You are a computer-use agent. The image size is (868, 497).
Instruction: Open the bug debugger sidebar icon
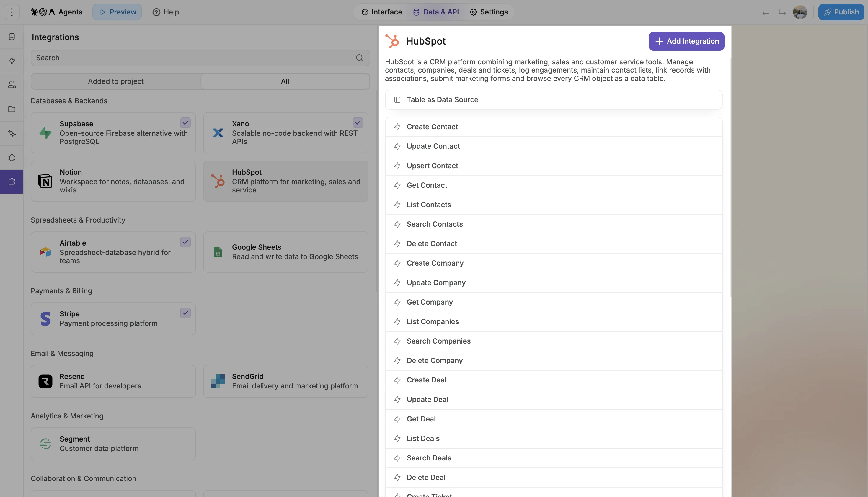pos(12,158)
